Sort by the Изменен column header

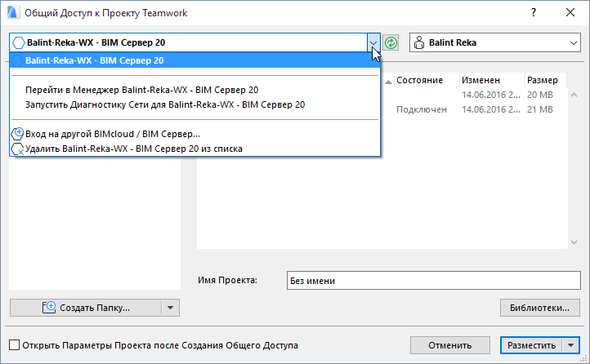pyautogui.click(x=492, y=80)
